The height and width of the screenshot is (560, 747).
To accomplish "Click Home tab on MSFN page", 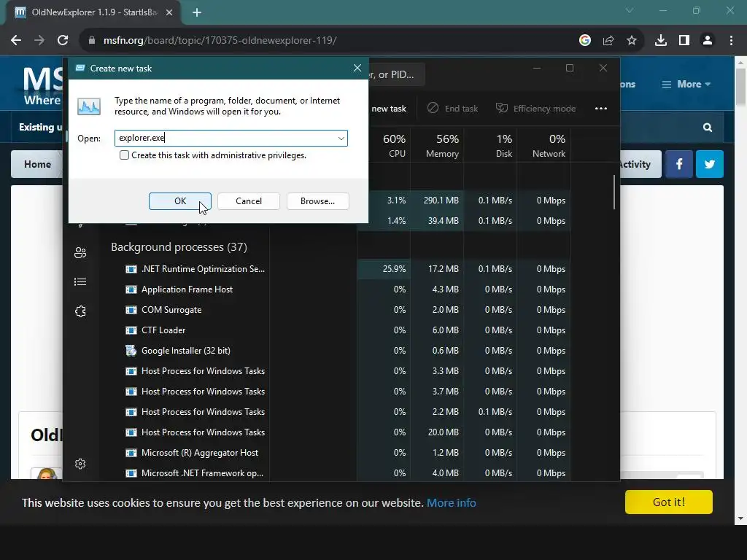I will pos(38,164).
